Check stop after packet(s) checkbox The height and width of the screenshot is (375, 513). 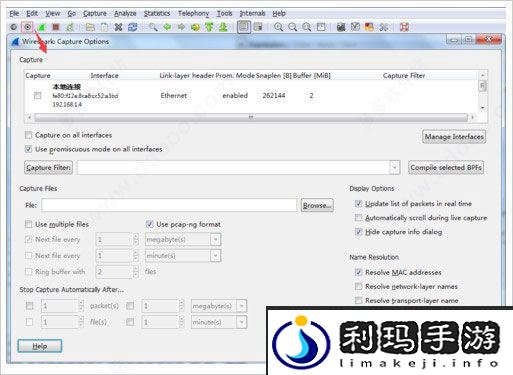click(x=29, y=306)
